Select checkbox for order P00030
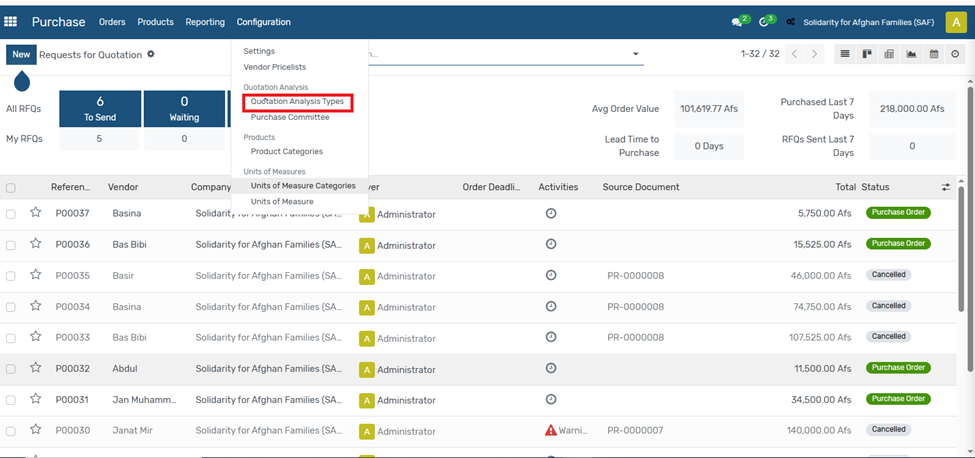975x458 pixels. click(x=11, y=431)
